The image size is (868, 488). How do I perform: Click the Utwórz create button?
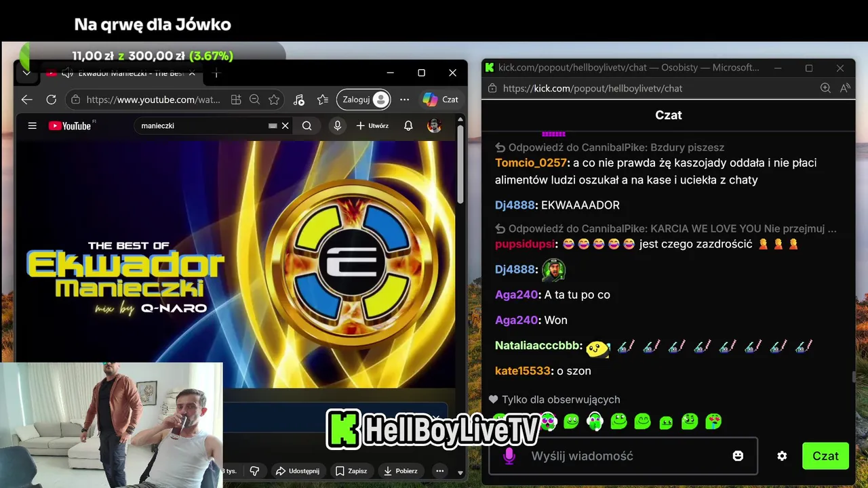pos(372,125)
